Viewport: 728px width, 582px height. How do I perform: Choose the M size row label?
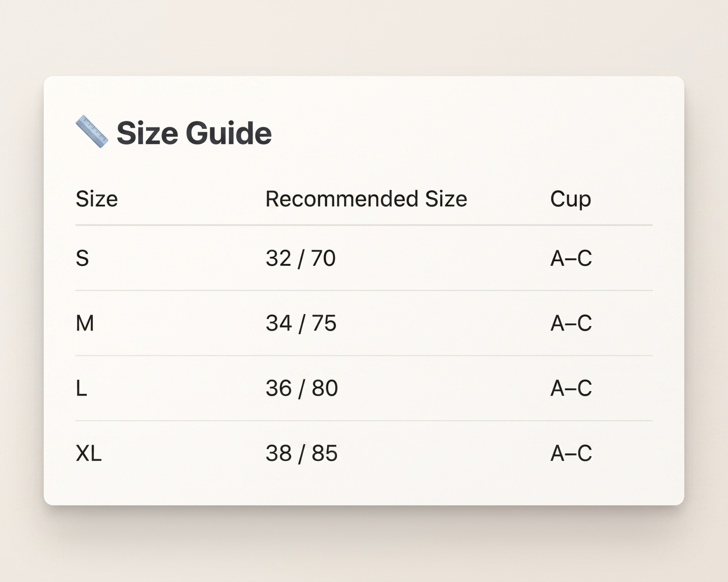coord(85,323)
